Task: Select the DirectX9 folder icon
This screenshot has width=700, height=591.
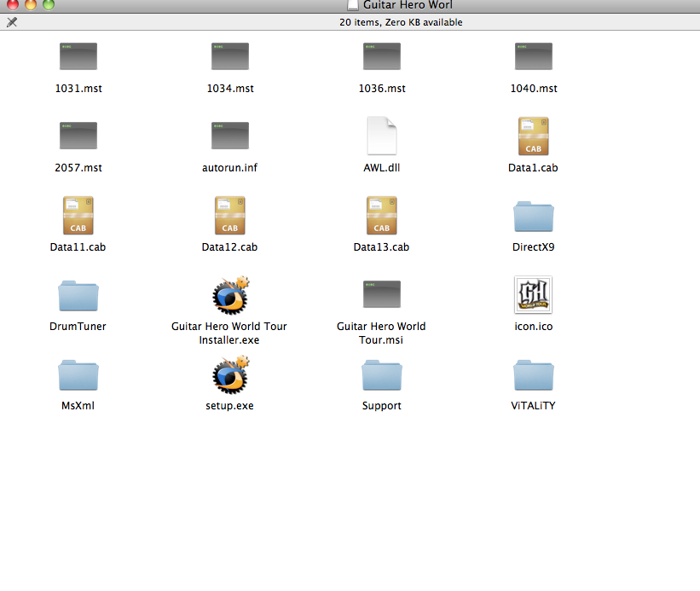Action: click(534, 217)
